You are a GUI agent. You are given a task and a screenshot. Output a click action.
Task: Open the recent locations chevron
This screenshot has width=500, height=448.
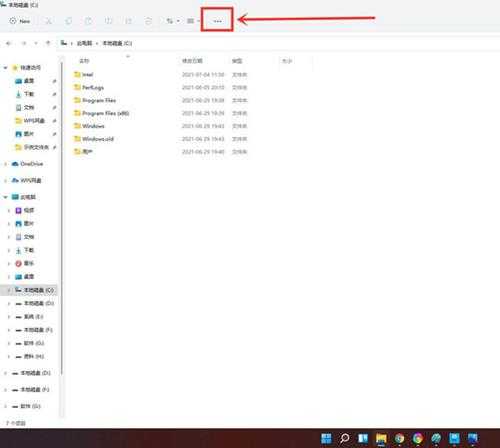tap(36, 43)
